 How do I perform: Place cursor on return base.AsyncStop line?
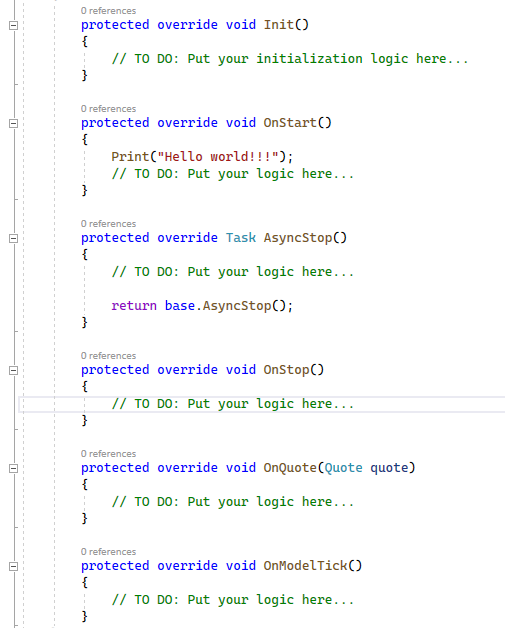coord(202,306)
